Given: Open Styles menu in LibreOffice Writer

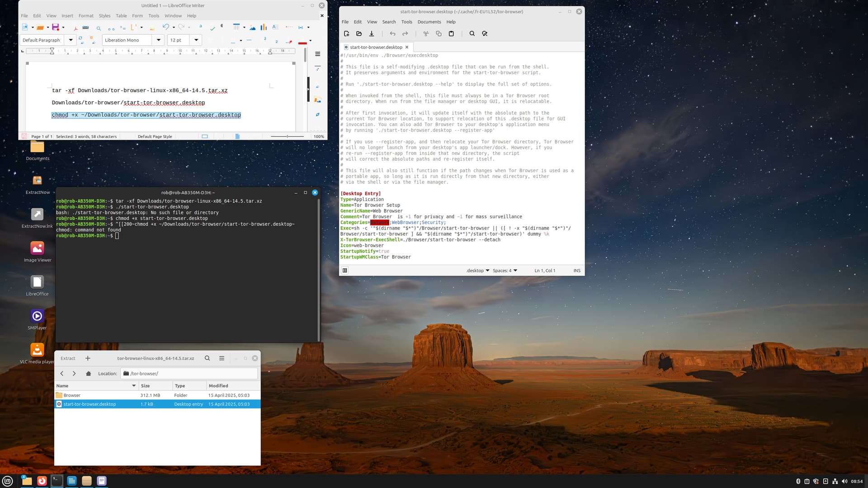Looking at the screenshot, I should pyautogui.click(x=104, y=16).
